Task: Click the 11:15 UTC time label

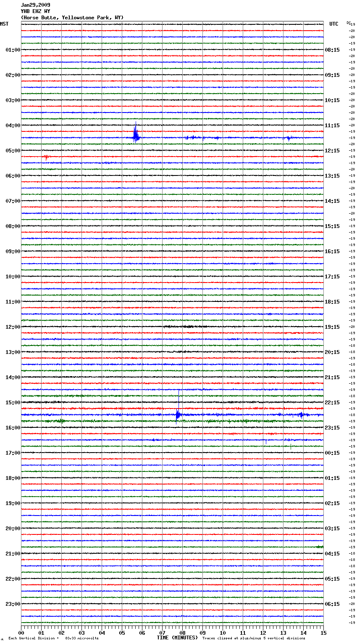Action: click(x=332, y=126)
